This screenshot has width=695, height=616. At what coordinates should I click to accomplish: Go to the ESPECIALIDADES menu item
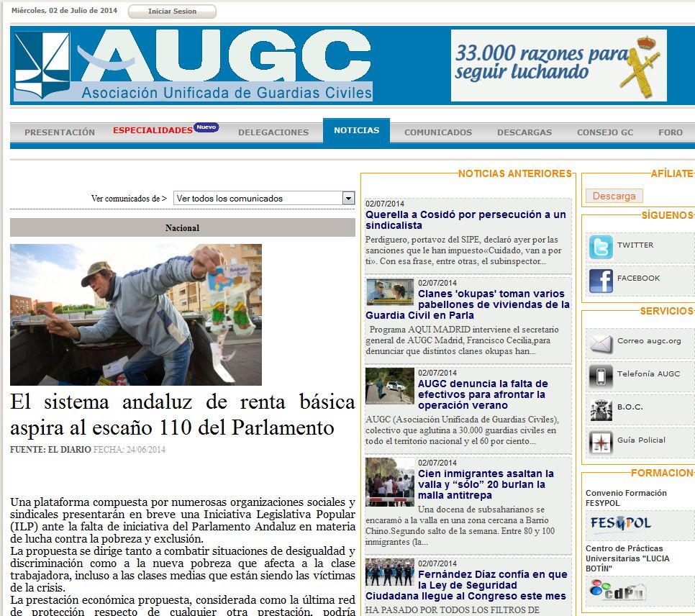(153, 130)
